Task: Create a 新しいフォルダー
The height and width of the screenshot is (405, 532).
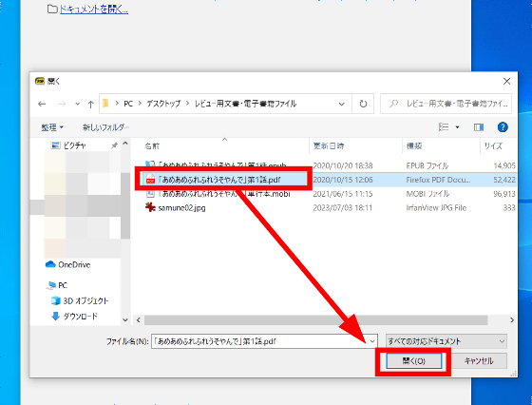Action: (105, 127)
